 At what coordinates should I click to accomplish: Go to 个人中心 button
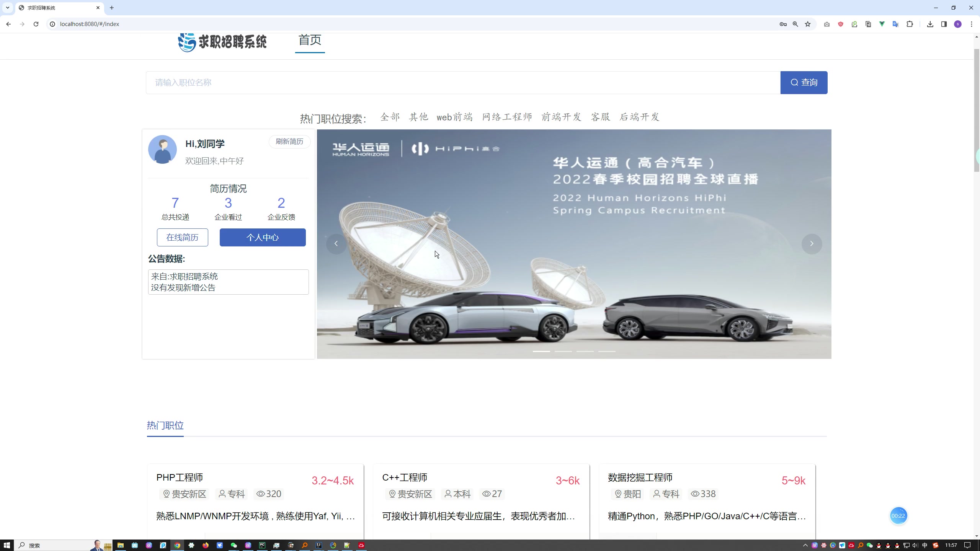263,238
